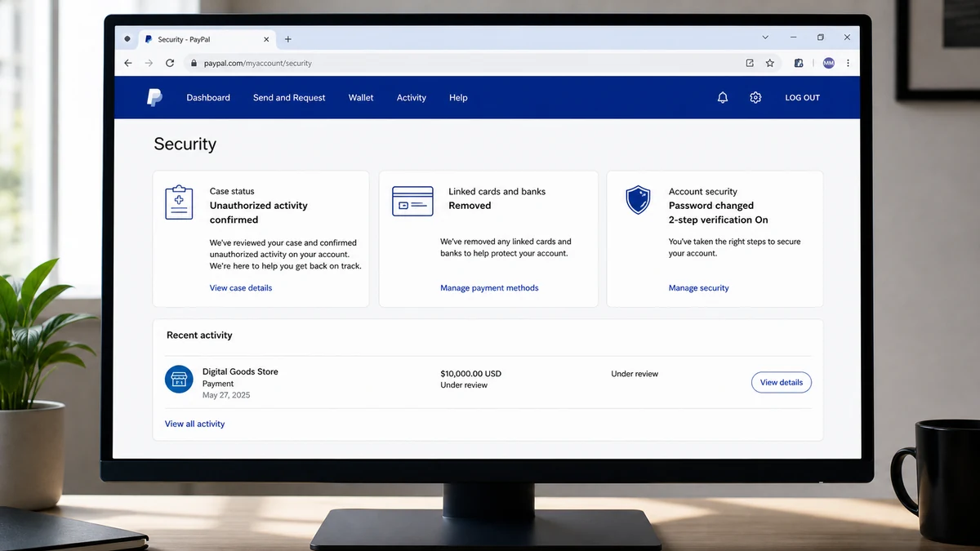Click 'Unauthorized activity confirmed' text

259,213
